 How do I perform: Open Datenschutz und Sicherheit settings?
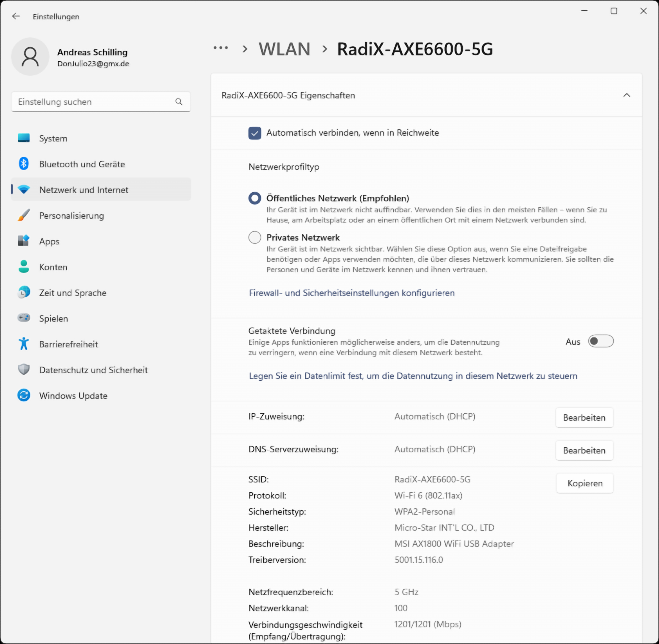click(x=101, y=370)
